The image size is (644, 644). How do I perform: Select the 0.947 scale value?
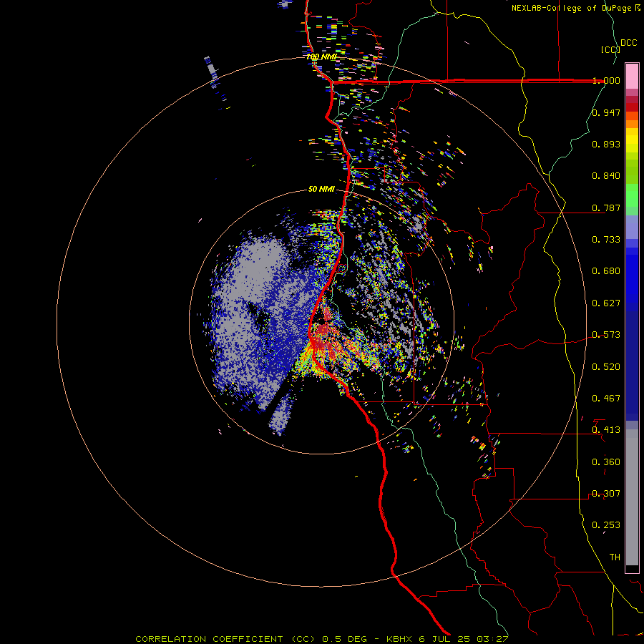pyautogui.click(x=606, y=112)
